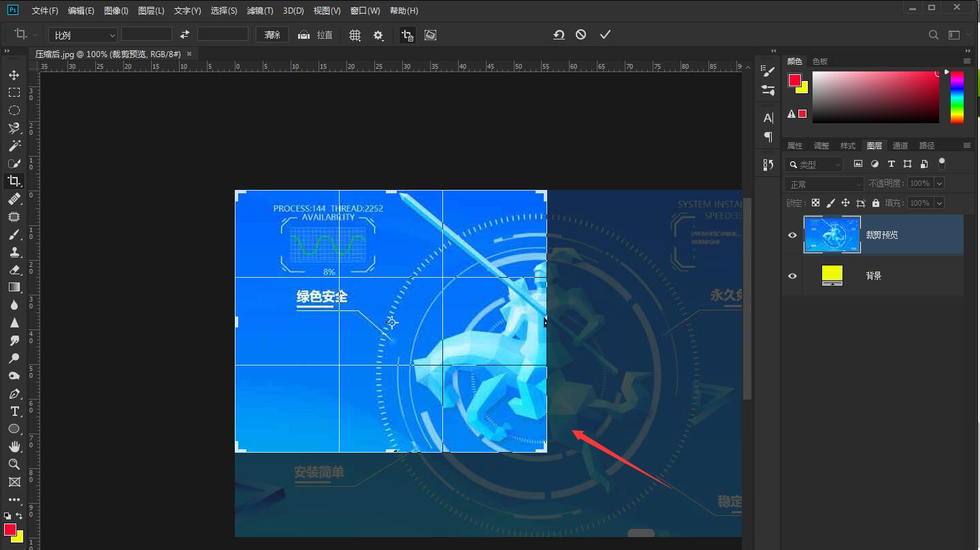Toggle pixel layer filter
The image size is (980, 550).
point(858,164)
